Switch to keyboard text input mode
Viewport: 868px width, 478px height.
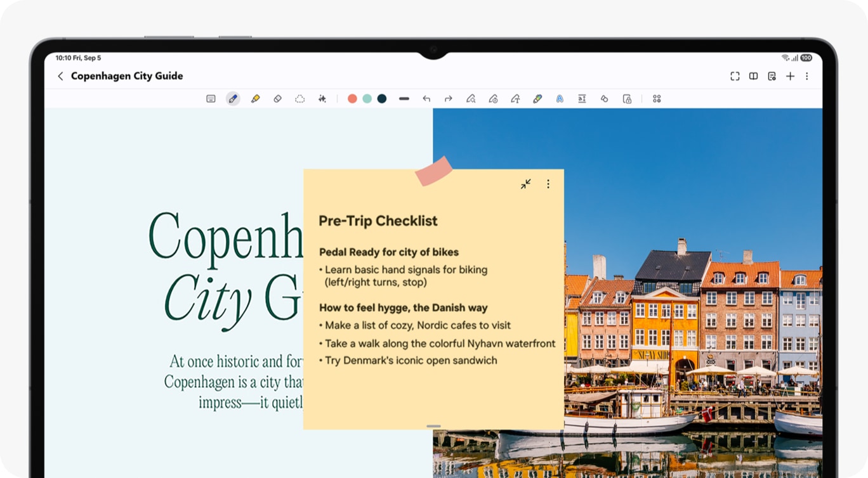pos(211,99)
